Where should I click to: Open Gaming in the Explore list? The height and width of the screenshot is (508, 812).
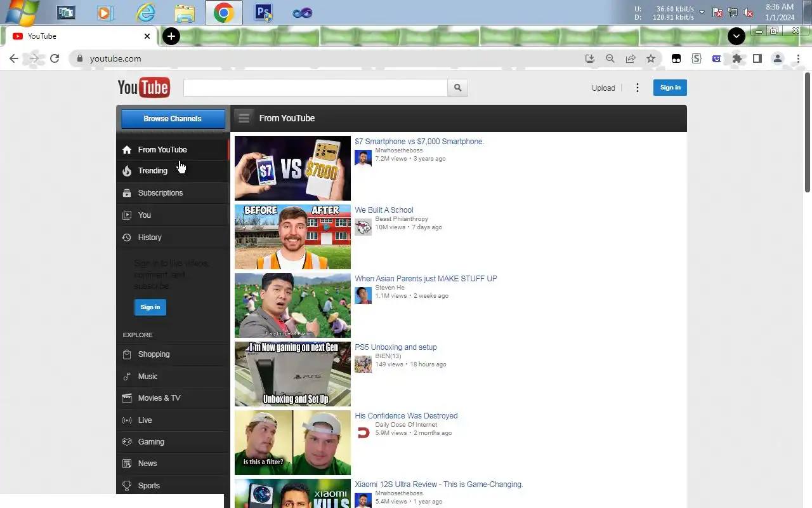tap(173, 442)
